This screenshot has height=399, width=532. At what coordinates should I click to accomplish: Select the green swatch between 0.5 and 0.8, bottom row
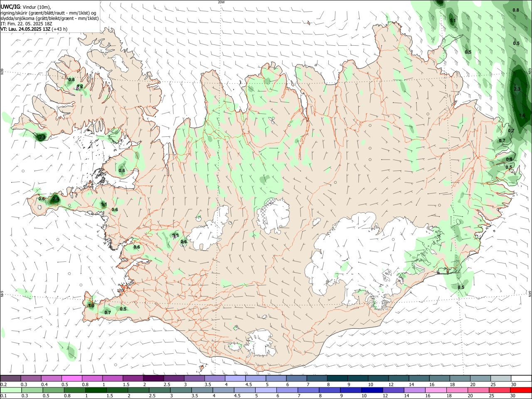53,390
